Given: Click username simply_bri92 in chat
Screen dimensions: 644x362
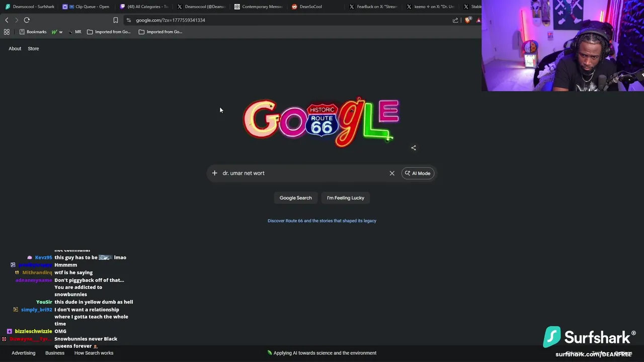Looking at the screenshot, I should (x=37, y=310).
